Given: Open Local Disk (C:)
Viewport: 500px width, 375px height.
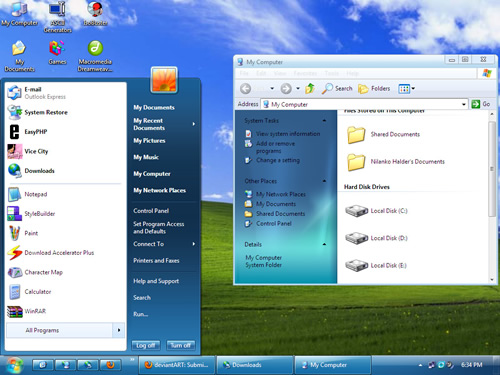Looking at the screenshot, I should (x=377, y=211).
